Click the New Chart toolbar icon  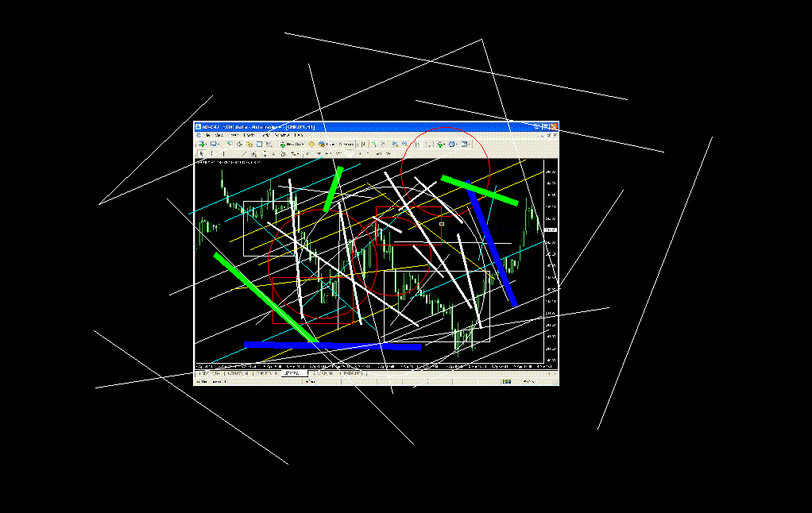pyautogui.click(x=202, y=145)
